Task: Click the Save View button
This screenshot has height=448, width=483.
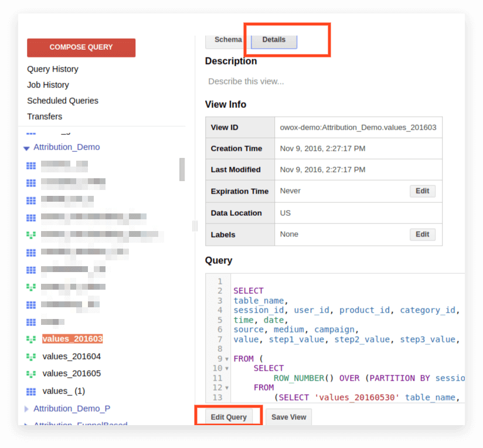Action: [x=288, y=417]
